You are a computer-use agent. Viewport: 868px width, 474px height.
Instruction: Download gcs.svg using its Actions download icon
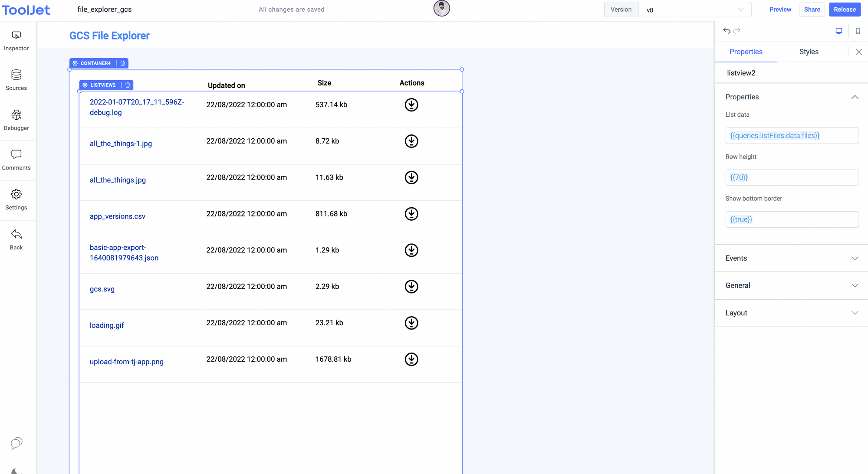pos(411,286)
